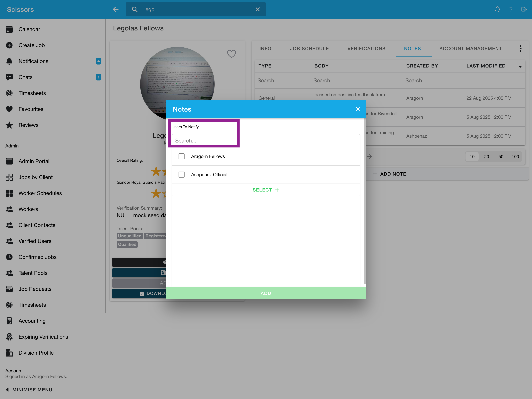
Task: Select 20 rows per page option
Action: 486,157
